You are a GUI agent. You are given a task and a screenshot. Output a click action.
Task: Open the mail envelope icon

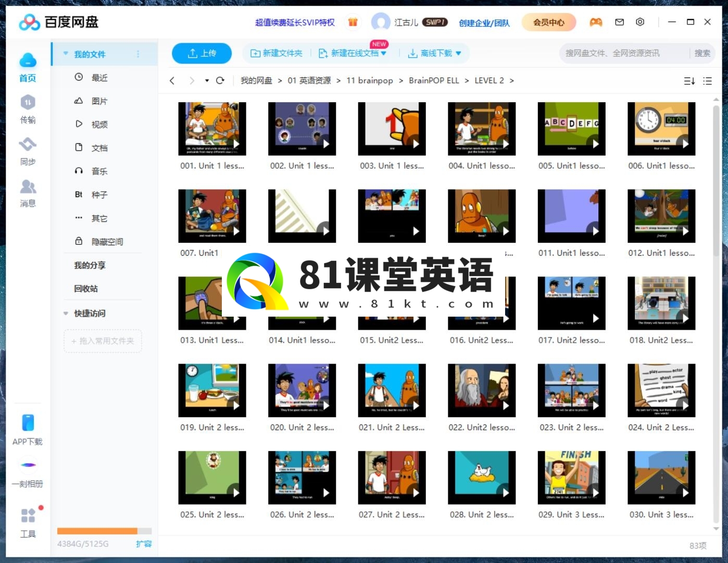pos(619,22)
